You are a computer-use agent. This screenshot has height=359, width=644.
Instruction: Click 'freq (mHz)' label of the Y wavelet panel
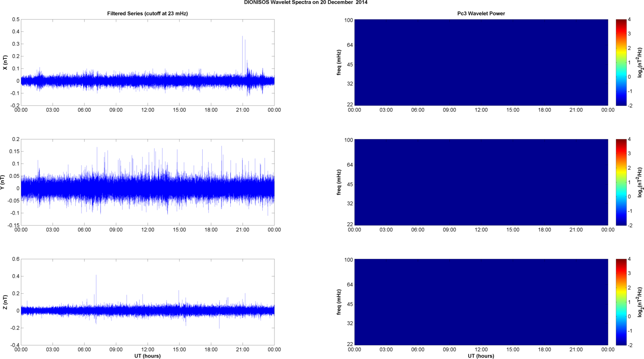pyautogui.click(x=339, y=182)
